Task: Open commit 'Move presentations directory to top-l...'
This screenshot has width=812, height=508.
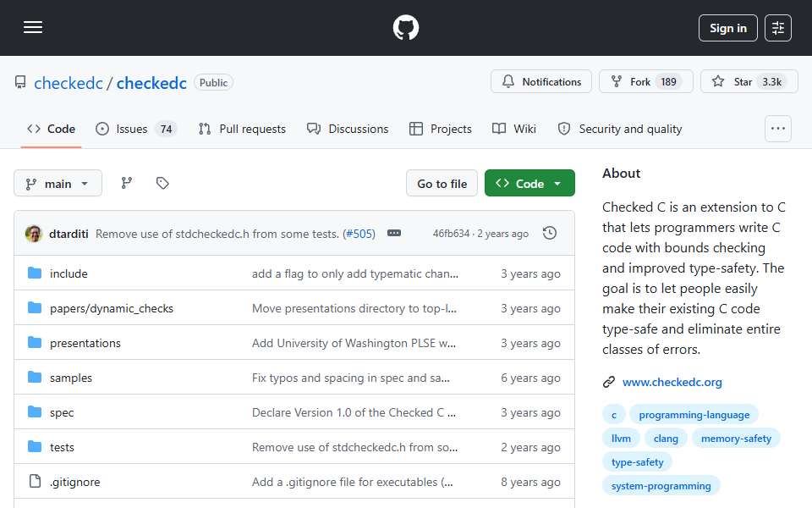Action: click(x=354, y=308)
